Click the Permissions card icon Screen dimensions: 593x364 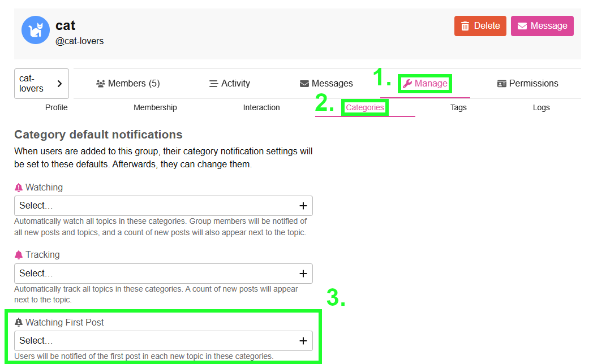501,84
